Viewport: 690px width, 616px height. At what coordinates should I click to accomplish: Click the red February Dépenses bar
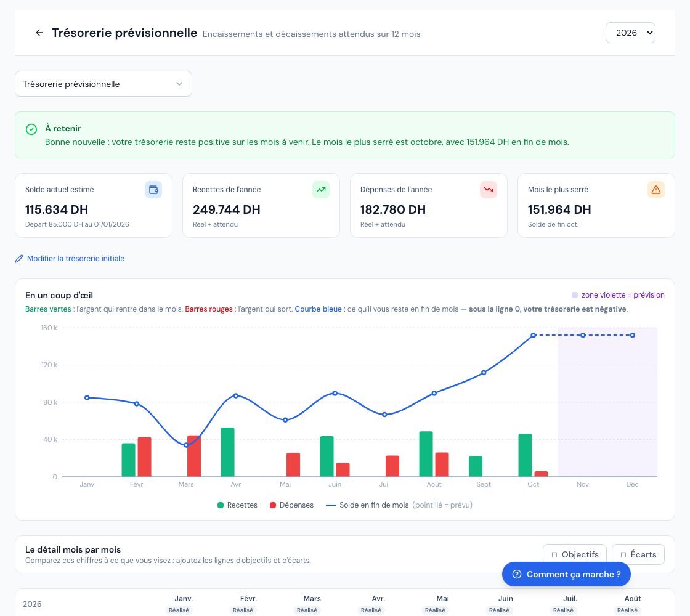coord(144,456)
